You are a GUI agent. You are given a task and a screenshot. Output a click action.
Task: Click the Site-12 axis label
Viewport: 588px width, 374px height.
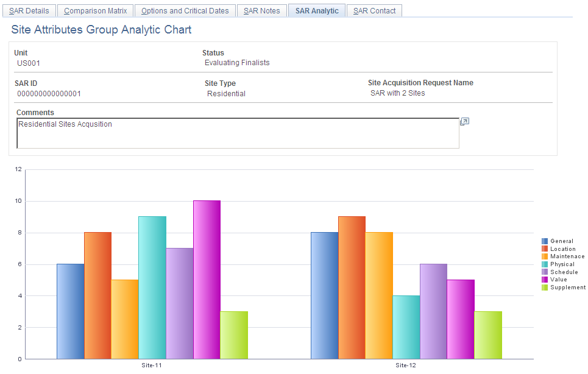(405, 365)
